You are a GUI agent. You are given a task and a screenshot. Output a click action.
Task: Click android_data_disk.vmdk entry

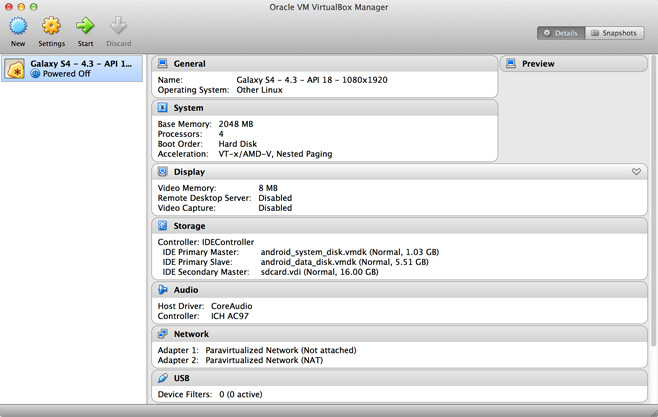345,262
